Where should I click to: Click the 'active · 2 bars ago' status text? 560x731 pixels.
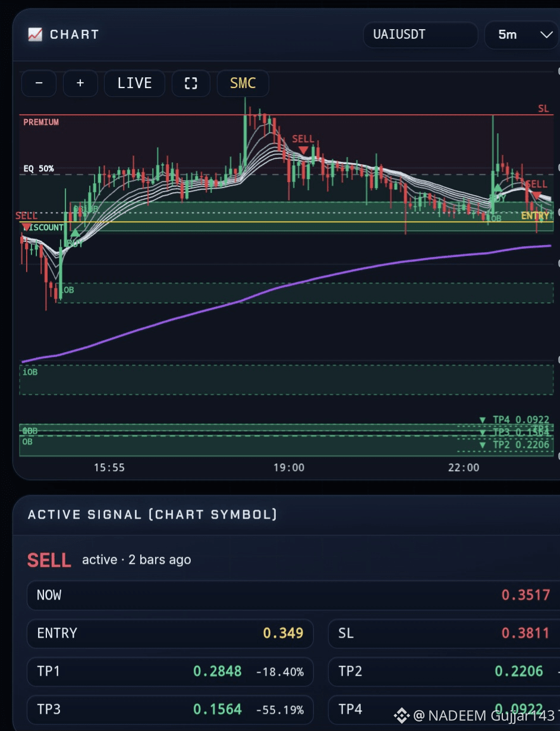click(x=137, y=560)
